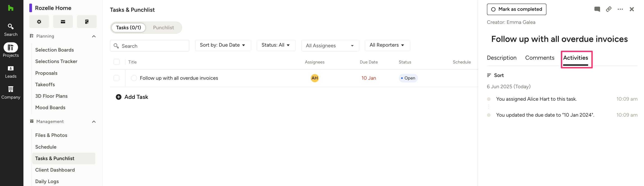The width and height of the screenshot is (644, 186).
Task: Click the Houzz logo icon
Action: [11, 8]
